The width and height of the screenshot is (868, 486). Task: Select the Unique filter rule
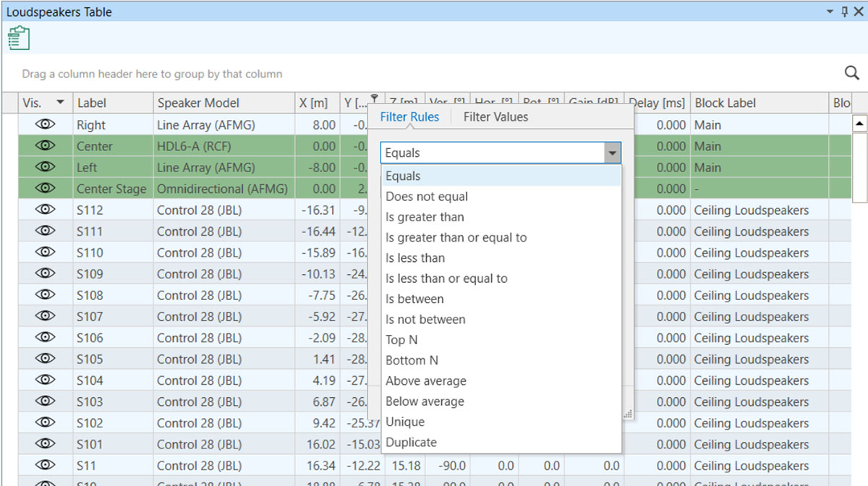click(501, 422)
